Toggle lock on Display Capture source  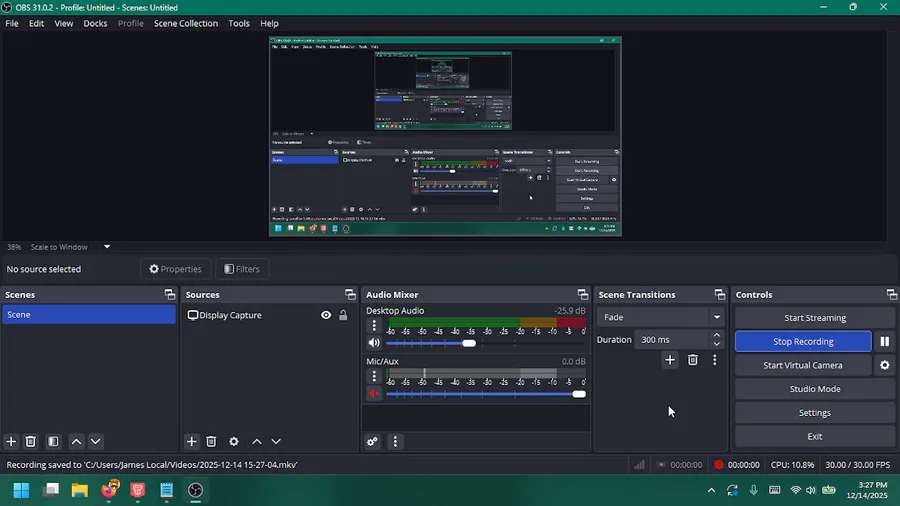coord(343,315)
